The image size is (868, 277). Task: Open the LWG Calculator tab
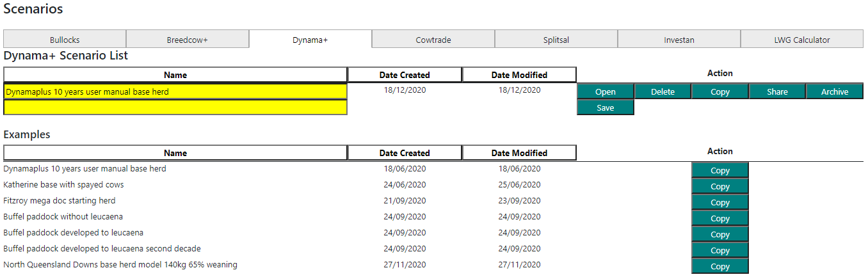pos(802,39)
